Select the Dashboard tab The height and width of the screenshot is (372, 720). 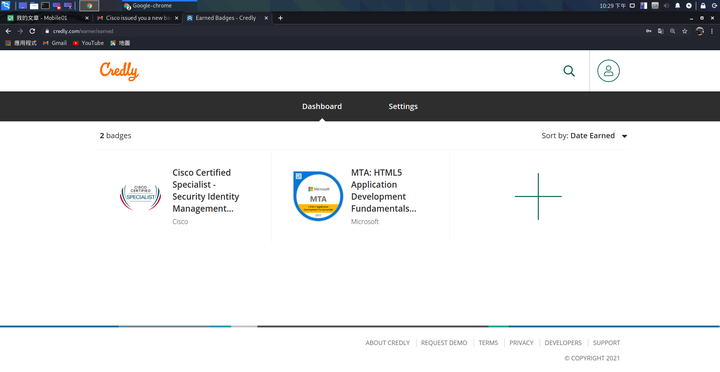click(x=322, y=106)
